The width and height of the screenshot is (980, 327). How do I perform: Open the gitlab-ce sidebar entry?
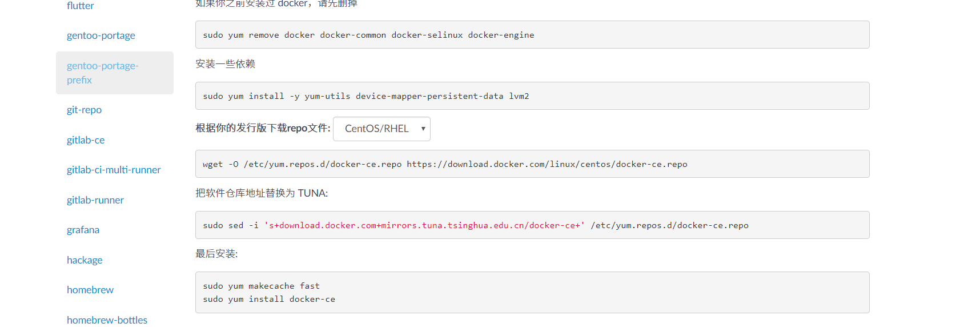coord(86,140)
